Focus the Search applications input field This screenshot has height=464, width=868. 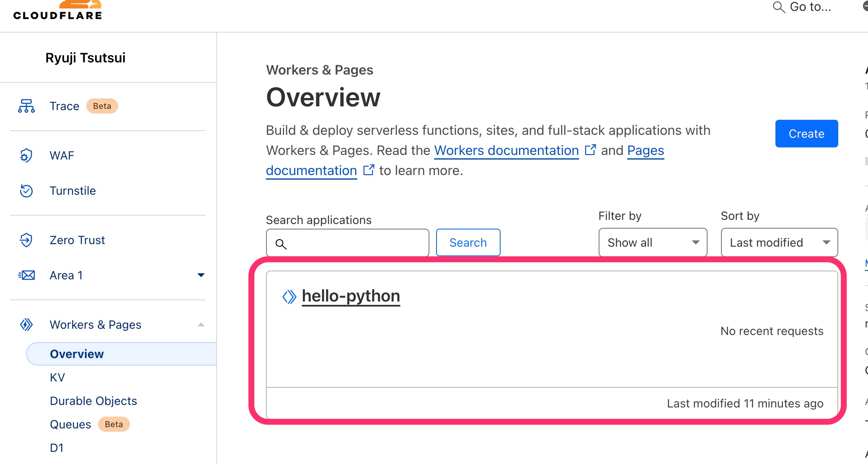[x=356, y=243]
